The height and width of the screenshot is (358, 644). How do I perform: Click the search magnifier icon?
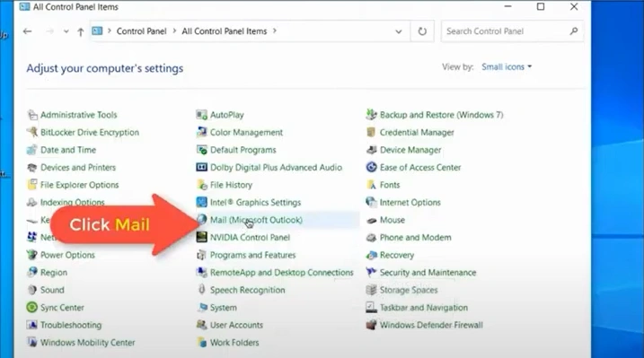[574, 31]
